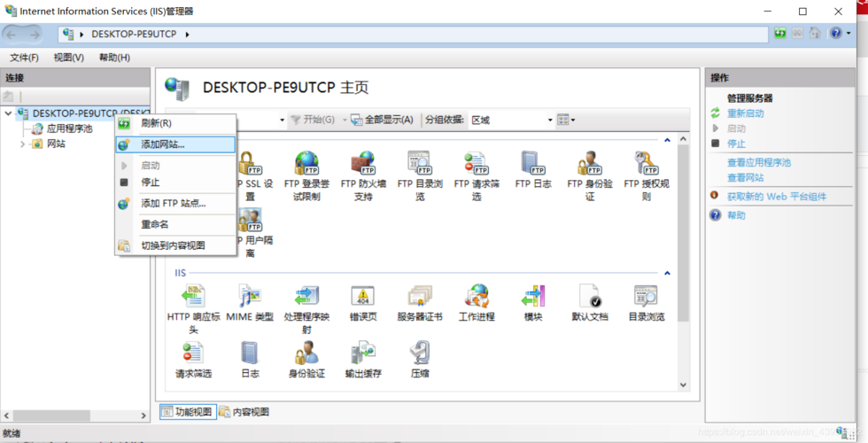Click 查看应用程序池 link

point(759,162)
